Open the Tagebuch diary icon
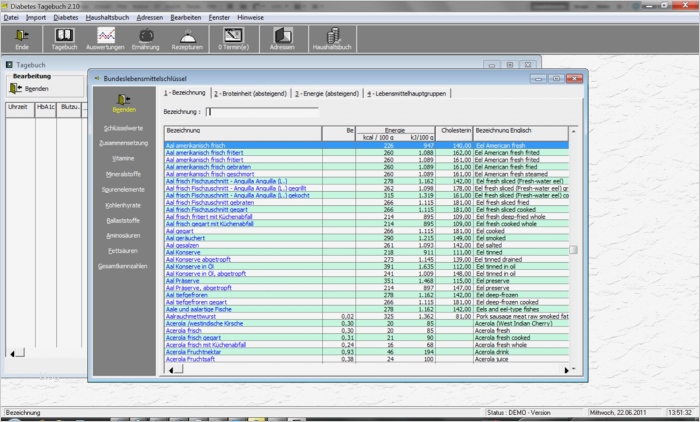 coord(64,39)
